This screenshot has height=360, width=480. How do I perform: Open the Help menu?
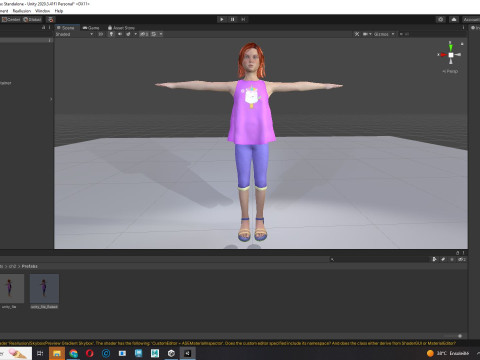pos(59,11)
